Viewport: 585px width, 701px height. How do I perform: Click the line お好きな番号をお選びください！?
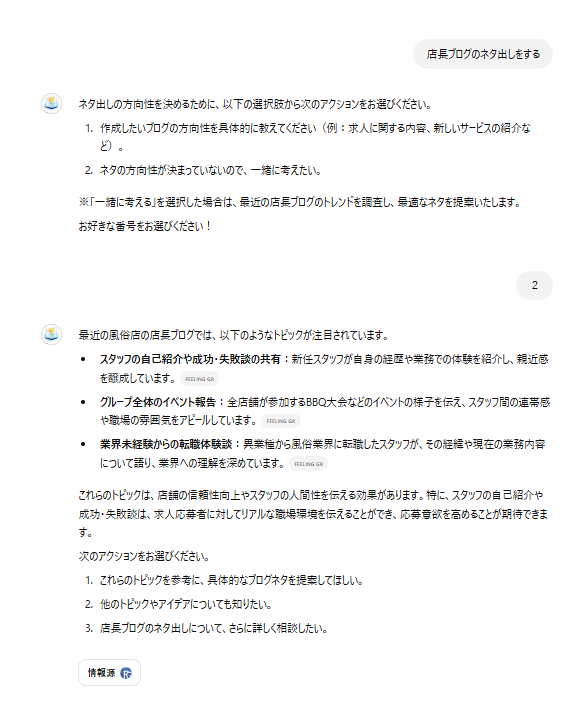[145, 226]
